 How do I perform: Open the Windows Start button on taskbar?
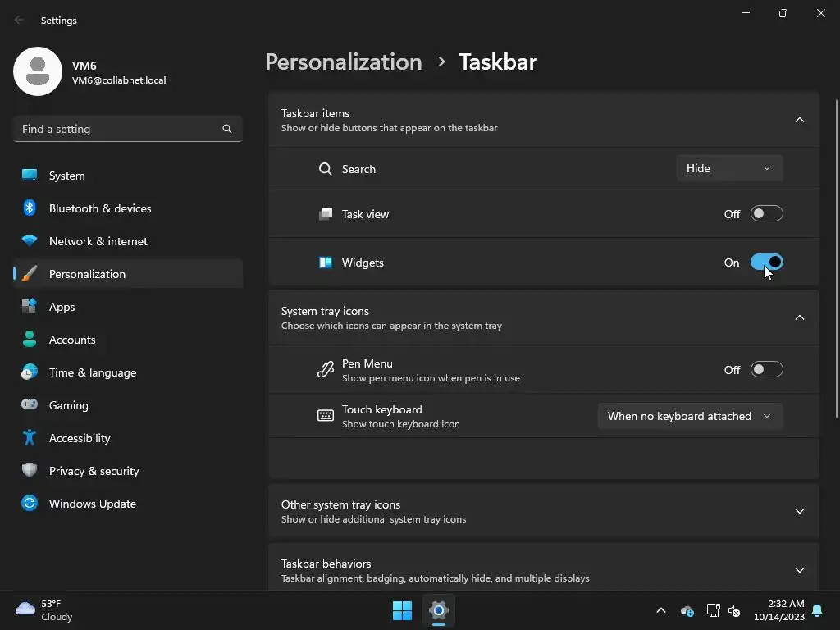pos(402,610)
